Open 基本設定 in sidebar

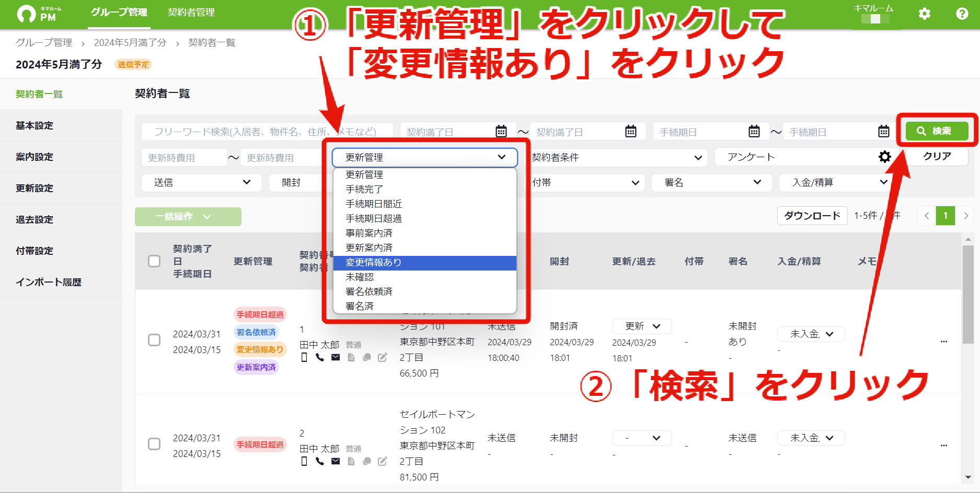[61, 126]
